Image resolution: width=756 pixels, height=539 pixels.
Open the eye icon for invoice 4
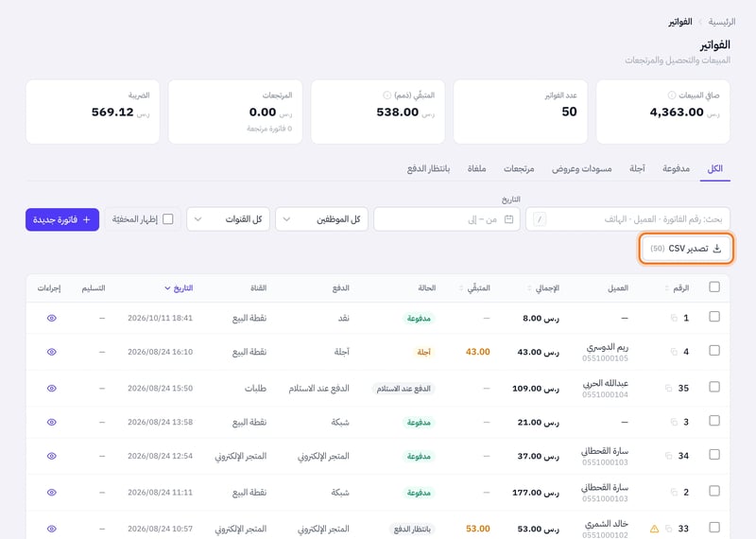point(52,352)
